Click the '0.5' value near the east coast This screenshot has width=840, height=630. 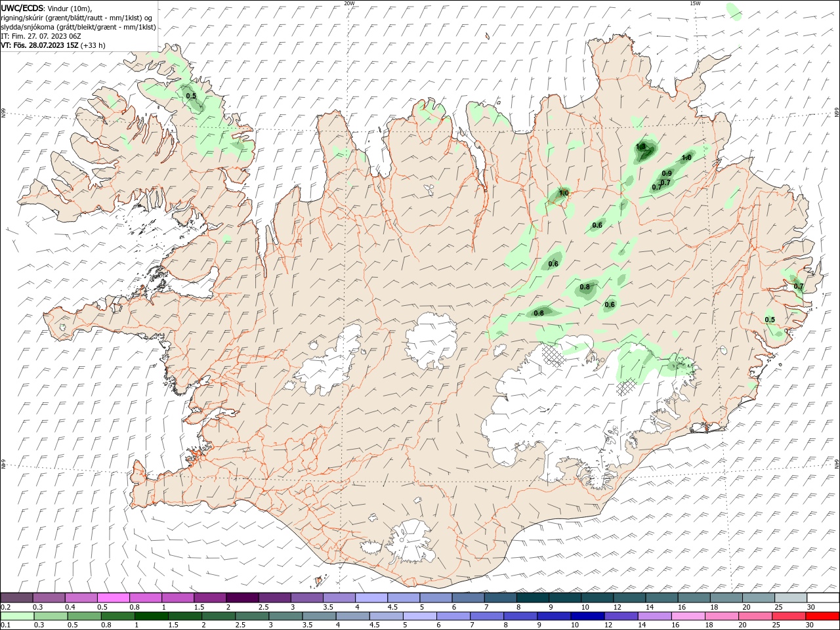(x=770, y=320)
